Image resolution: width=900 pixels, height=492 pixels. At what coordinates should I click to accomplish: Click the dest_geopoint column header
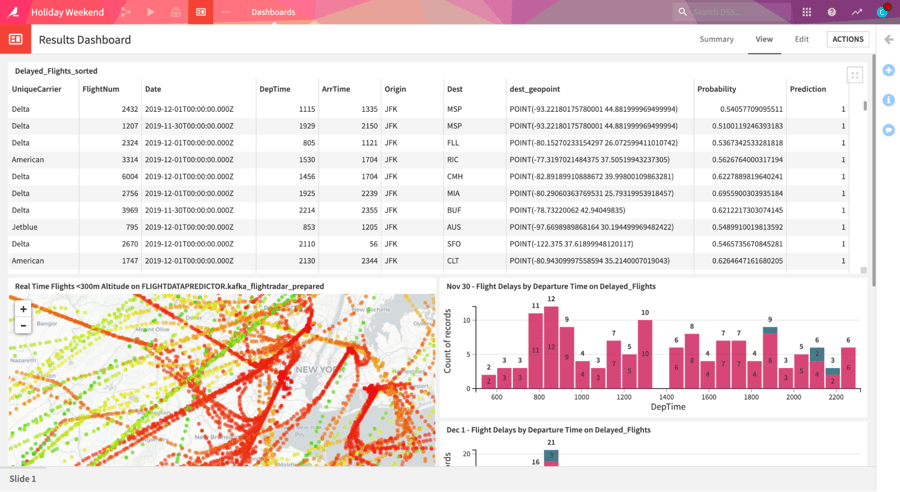534,89
